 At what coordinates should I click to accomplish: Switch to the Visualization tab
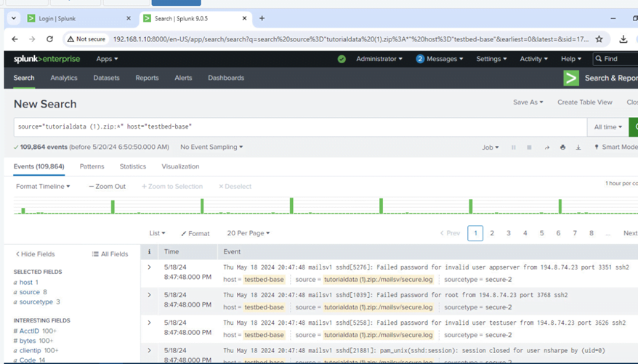coord(180,166)
